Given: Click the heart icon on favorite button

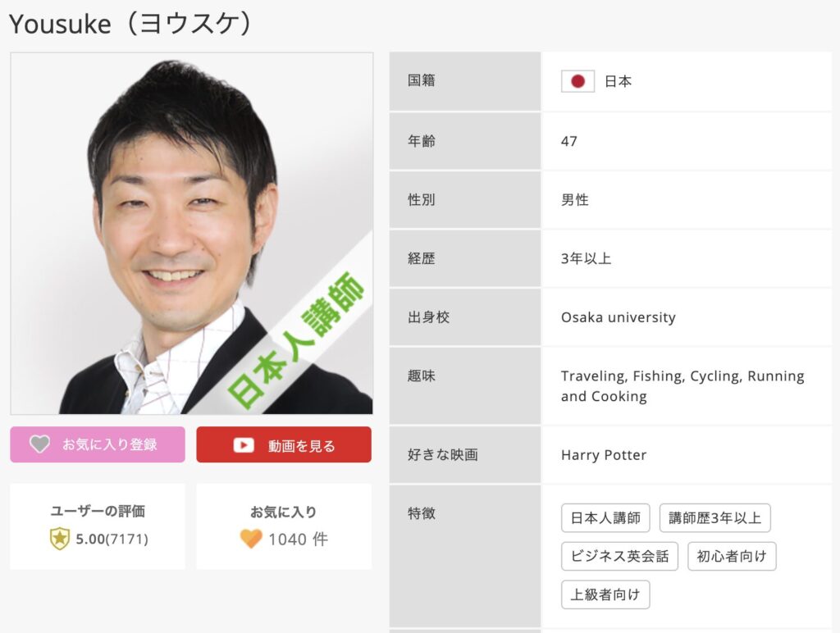Looking at the screenshot, I should 39,444.
